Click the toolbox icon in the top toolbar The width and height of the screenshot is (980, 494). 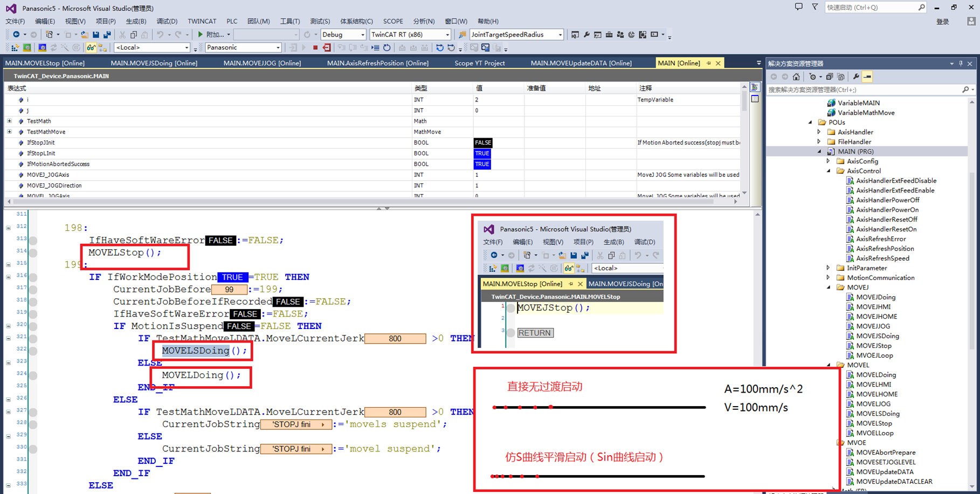pyautogui.click(x=609, y=35)
